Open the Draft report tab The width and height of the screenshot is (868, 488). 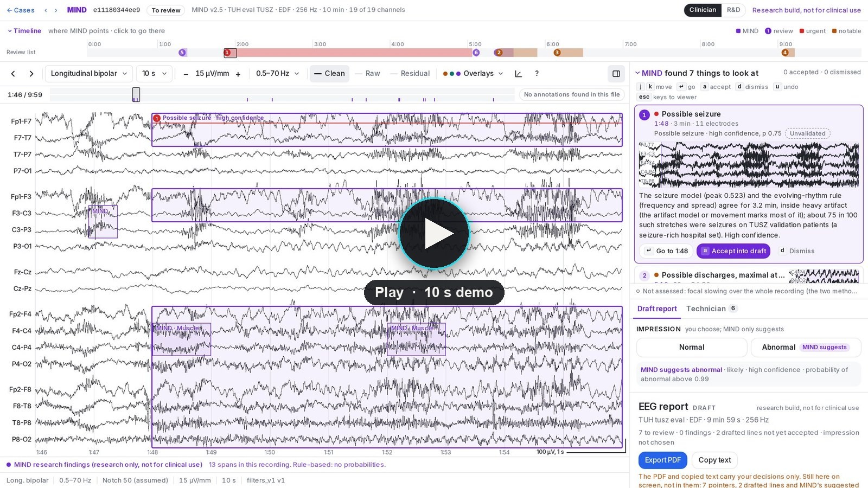coord(657,309)
